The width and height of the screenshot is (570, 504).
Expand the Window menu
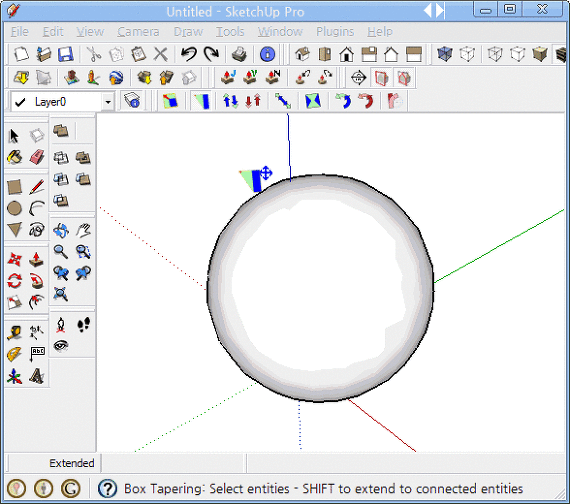click(x=280, y=32)
